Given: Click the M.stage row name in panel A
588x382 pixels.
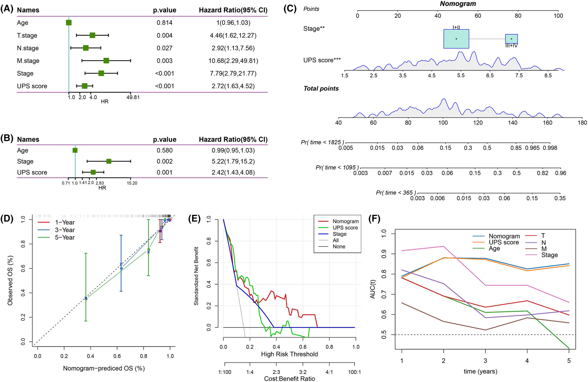Looking at the screenshot, I should (28, 61).
